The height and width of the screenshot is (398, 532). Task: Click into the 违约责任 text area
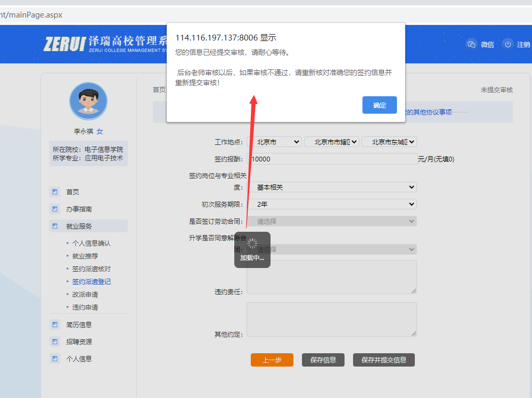pyautogui.click(x=331, y=277)
